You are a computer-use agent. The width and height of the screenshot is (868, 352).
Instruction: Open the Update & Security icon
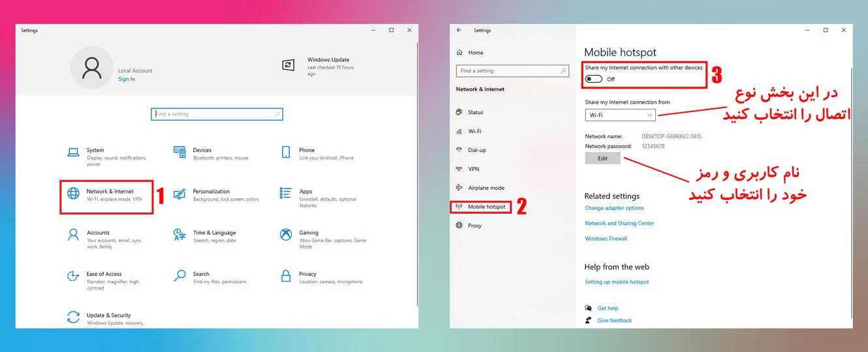click(73, 317)
